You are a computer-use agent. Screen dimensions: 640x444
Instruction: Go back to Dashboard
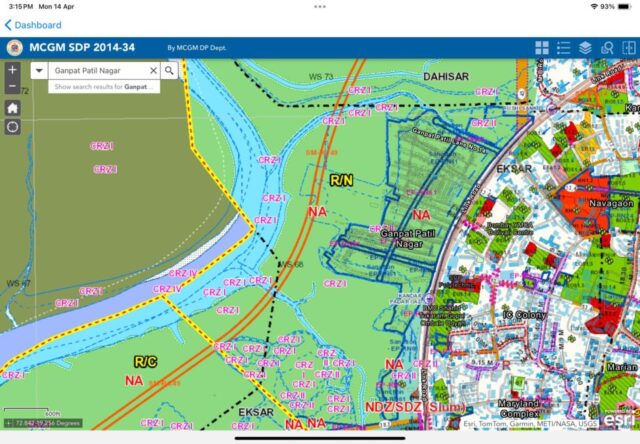[33, 25]
